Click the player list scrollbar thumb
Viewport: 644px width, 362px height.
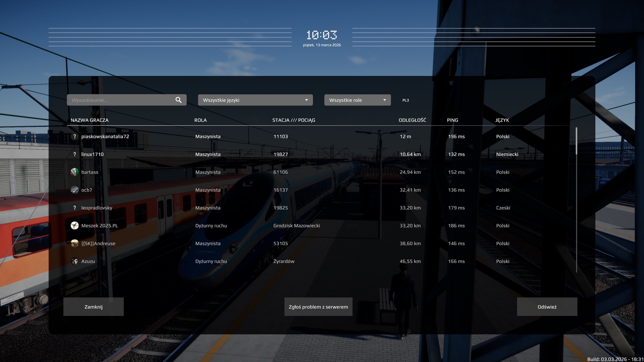tap(576, 141)
